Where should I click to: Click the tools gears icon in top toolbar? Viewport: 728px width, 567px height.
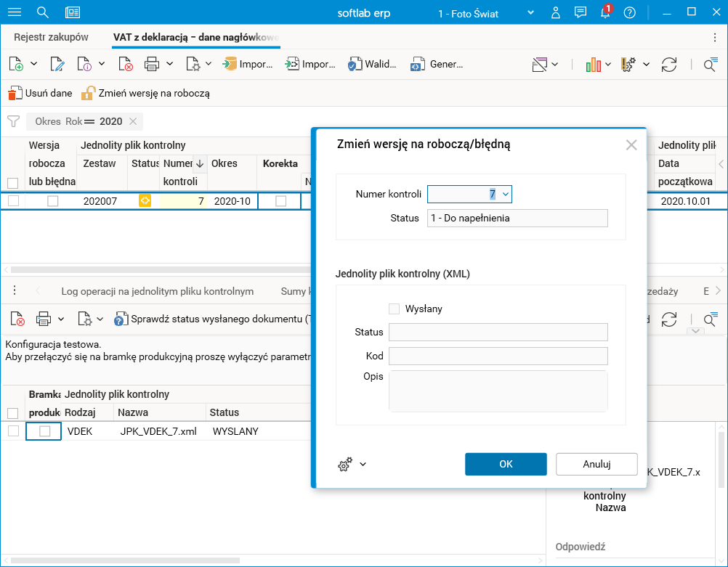coord(628,65)
